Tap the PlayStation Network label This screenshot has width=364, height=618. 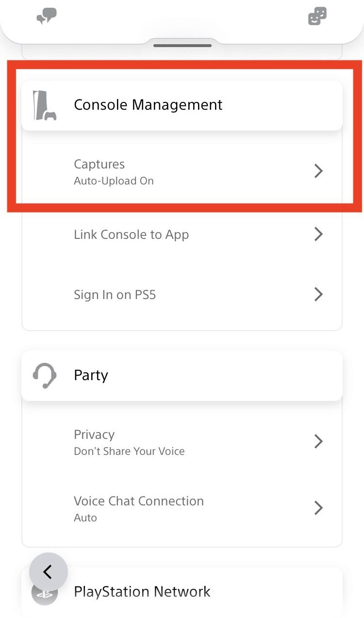142,592
